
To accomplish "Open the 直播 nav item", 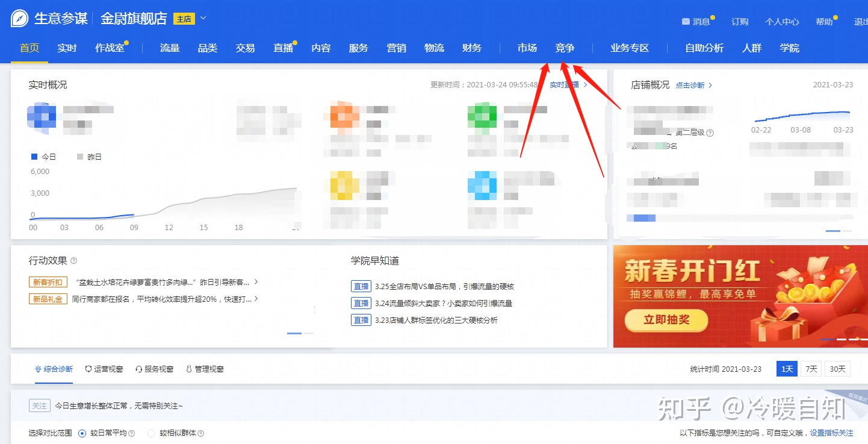I will [x=283, y=48].
